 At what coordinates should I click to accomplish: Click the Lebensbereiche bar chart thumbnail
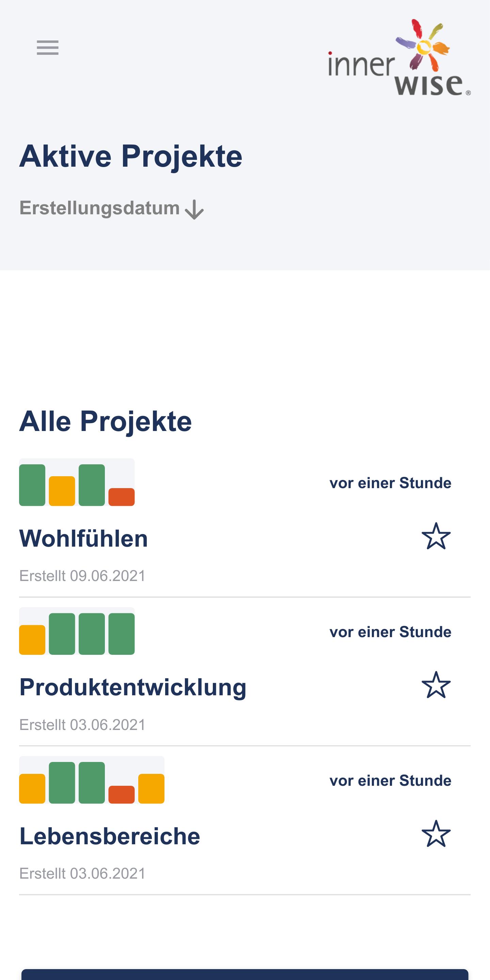(92, 780)
